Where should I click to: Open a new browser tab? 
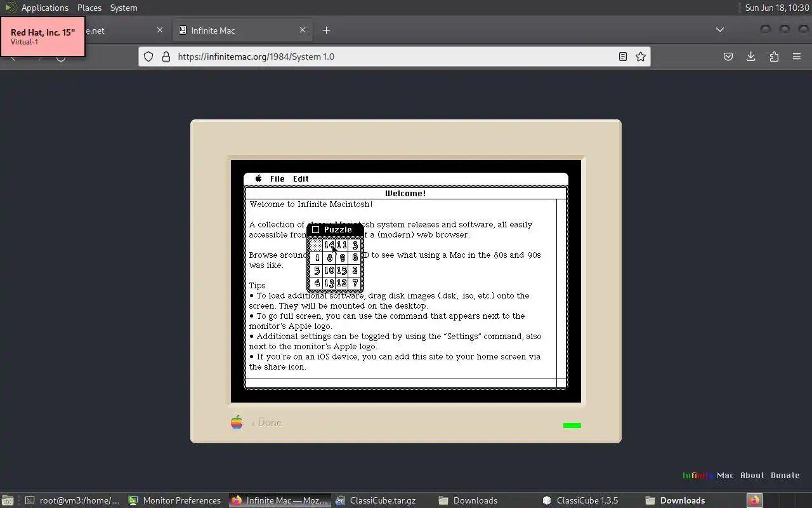[326, 30]
